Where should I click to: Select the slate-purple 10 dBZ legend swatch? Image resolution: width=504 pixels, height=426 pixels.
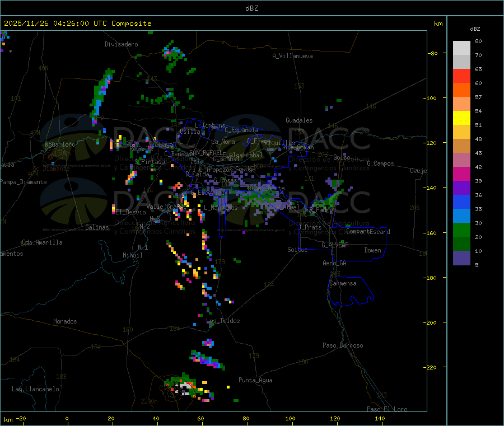461,258
